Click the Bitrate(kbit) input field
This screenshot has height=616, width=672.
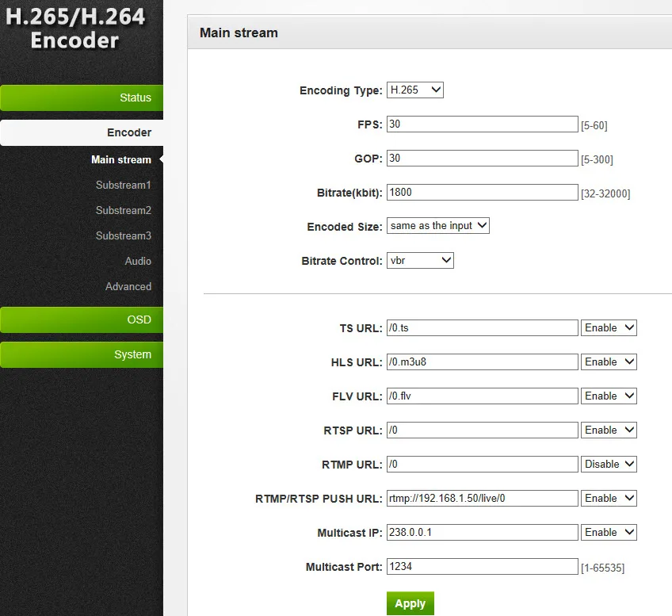[x=482, y=192]
